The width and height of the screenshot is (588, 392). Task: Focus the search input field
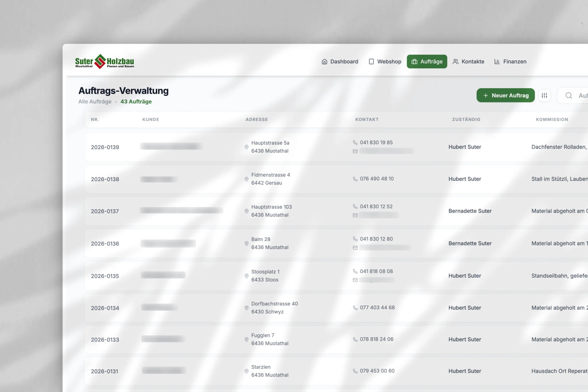[573, 96]
